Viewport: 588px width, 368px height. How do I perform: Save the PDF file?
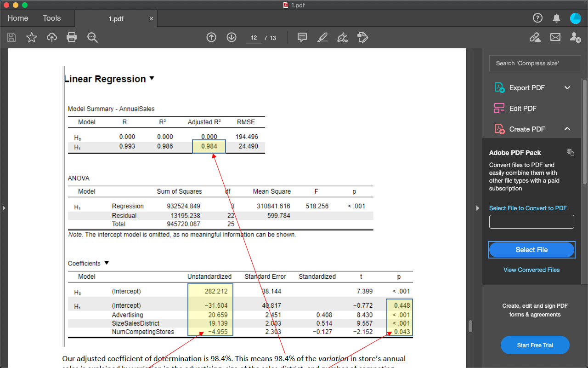(x=11, y=37)
